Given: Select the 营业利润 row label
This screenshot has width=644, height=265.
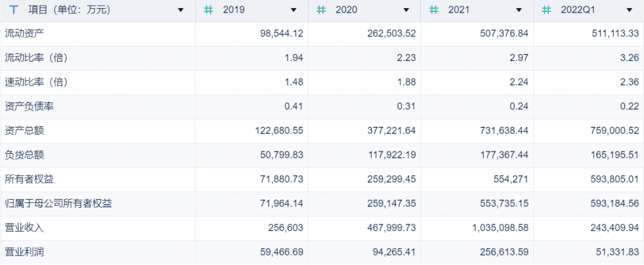Looking at the screenshot, I should coord(25,252).
